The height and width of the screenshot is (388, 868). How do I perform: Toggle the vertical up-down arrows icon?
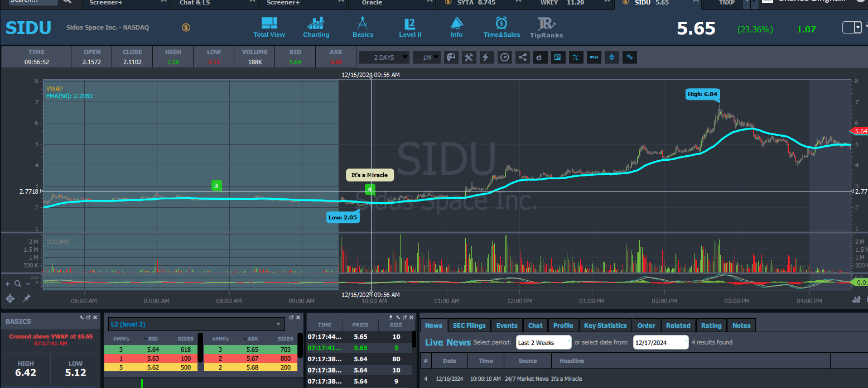click(x=612, y=57)
